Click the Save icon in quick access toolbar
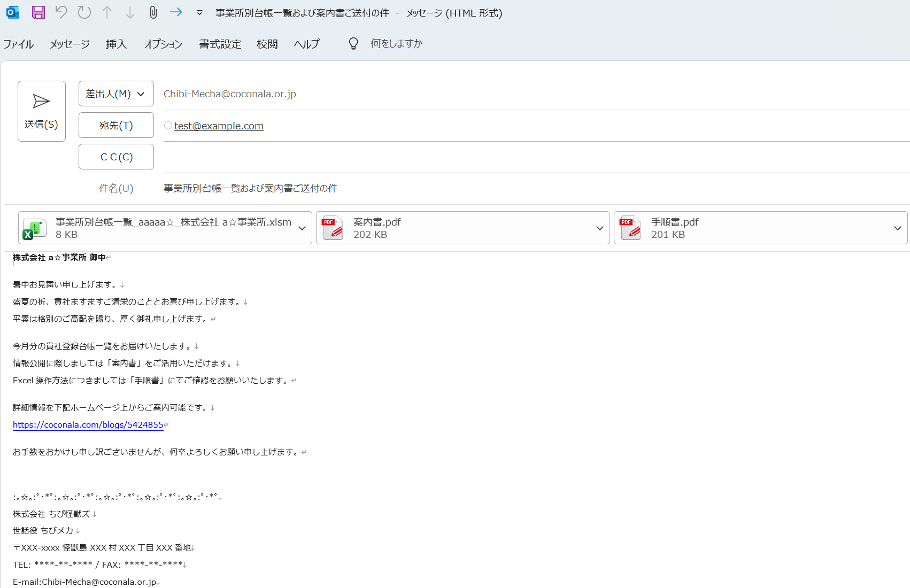Screen dimensions: 910x588 38,12
